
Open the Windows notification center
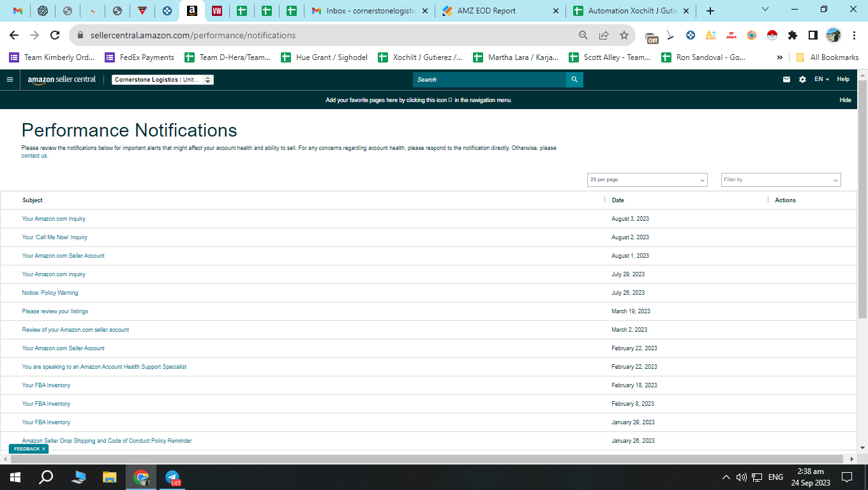click(847, 477)
